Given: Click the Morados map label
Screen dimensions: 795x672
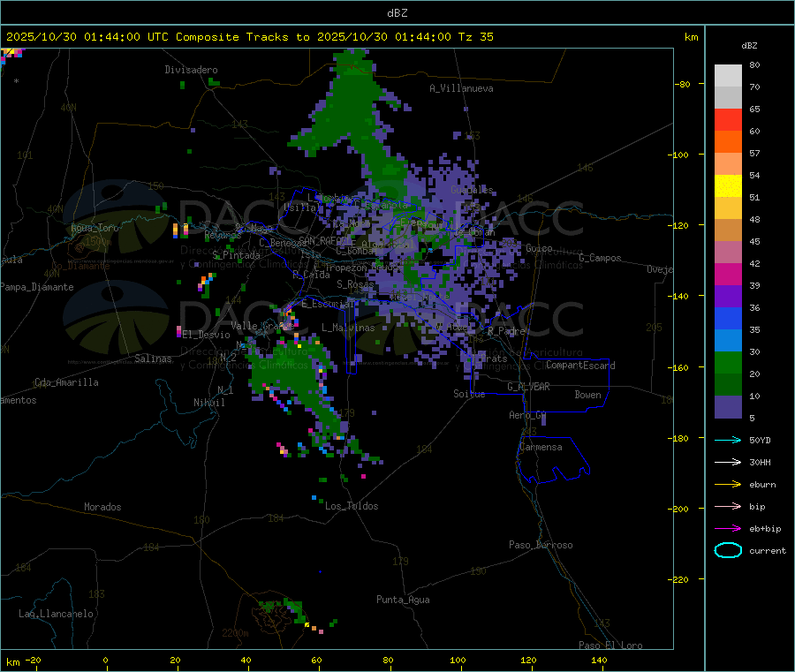Looking at the screenshot, I should 102,507.
